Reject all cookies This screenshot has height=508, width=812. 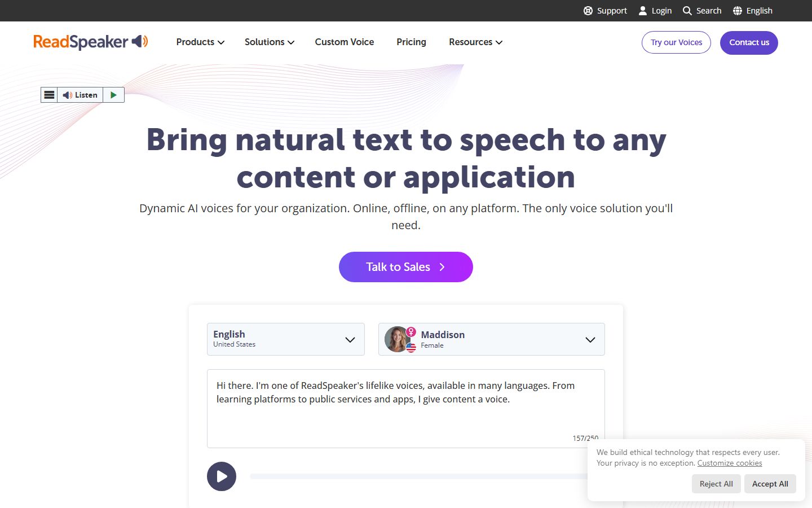click(716, 484)
